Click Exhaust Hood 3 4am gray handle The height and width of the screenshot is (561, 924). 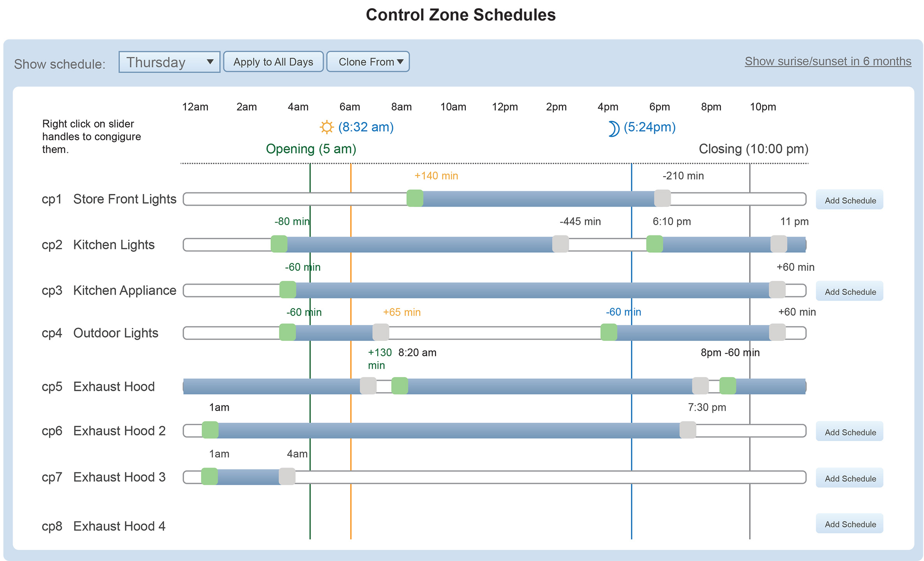click(x=287, y=477)
